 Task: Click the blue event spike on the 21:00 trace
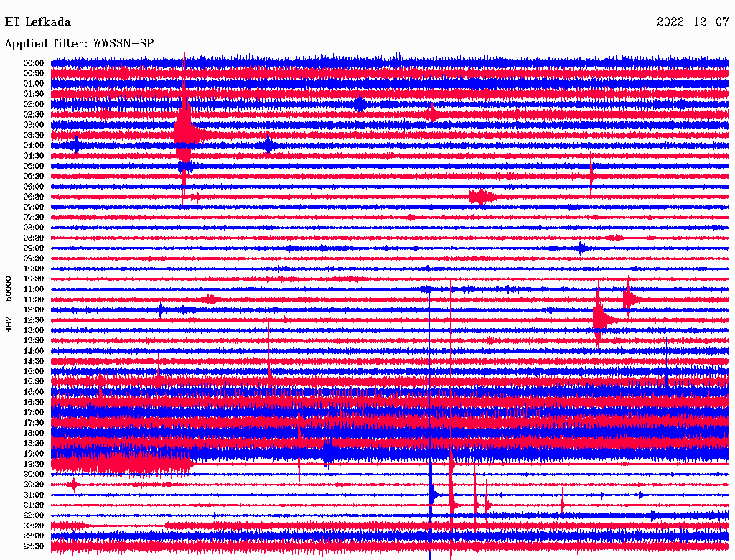tap(431, 495)
